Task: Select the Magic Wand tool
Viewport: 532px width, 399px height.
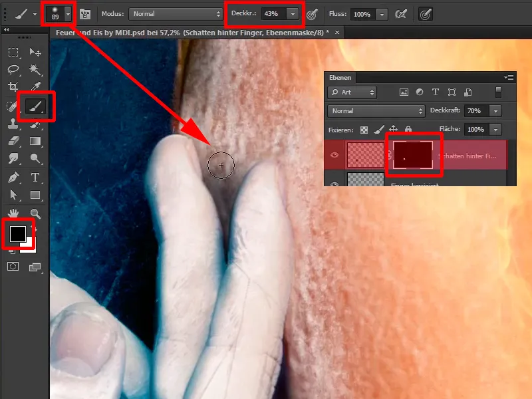Action: click(x=35, y=70)
